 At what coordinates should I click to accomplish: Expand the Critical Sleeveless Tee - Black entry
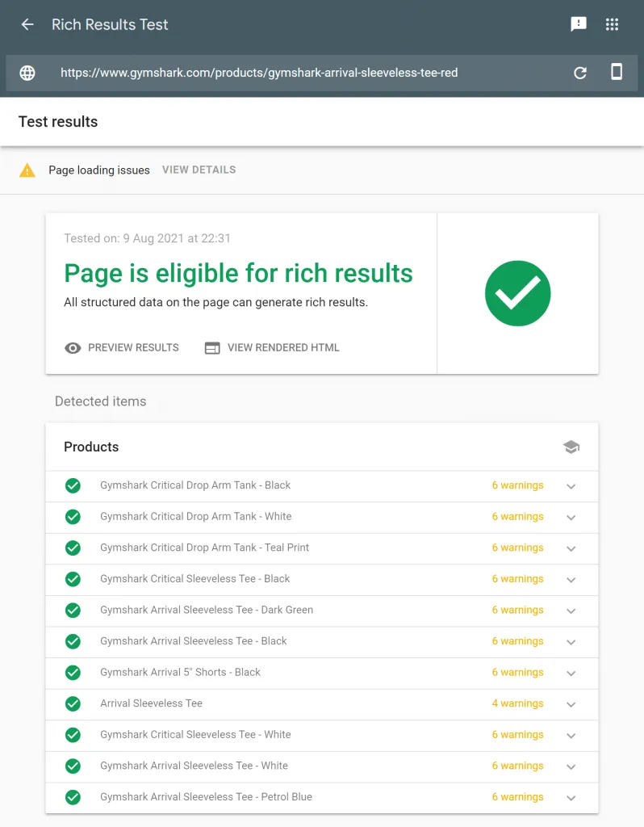coord(571,579)
